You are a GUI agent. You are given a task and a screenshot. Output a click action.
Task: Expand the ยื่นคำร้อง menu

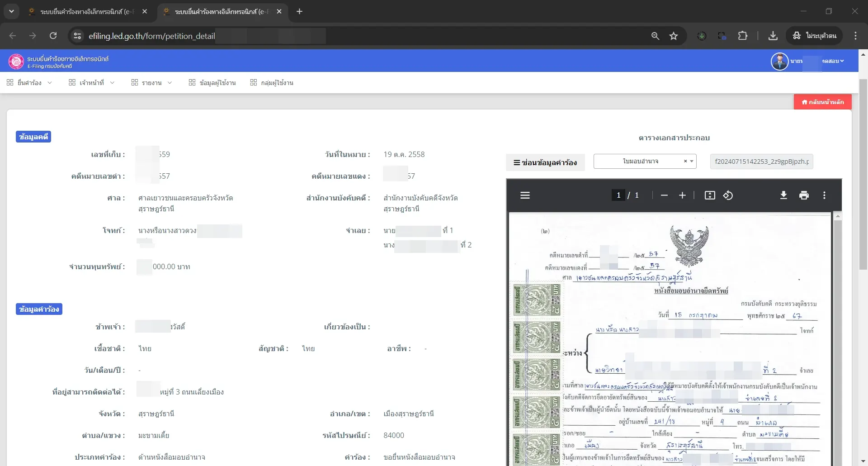tap(29, 83)
